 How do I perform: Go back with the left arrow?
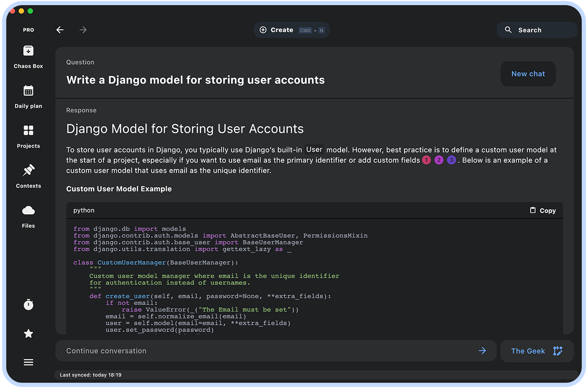coord(60,30)
